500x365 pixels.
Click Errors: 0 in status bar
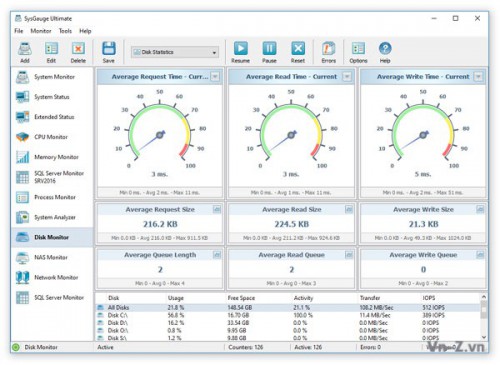click(371, 347)
